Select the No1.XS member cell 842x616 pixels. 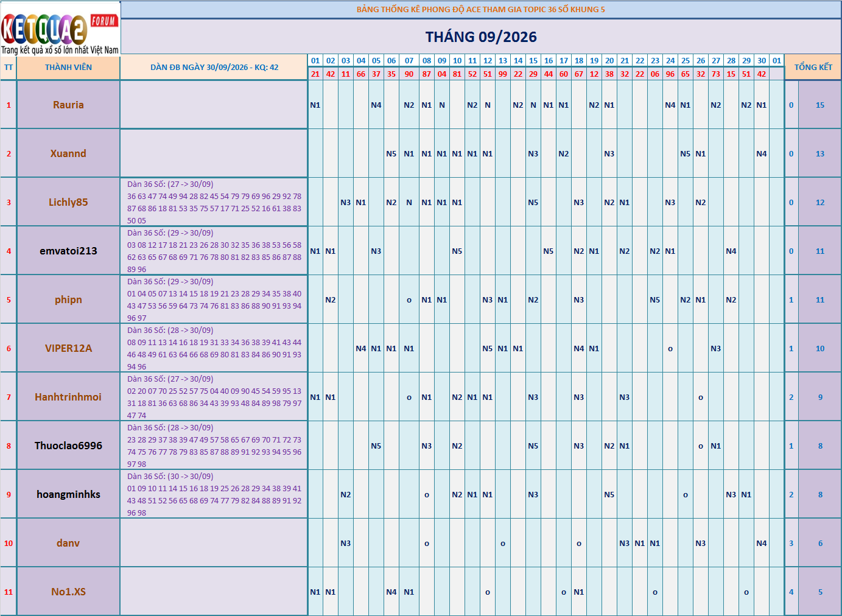[68, 592]
